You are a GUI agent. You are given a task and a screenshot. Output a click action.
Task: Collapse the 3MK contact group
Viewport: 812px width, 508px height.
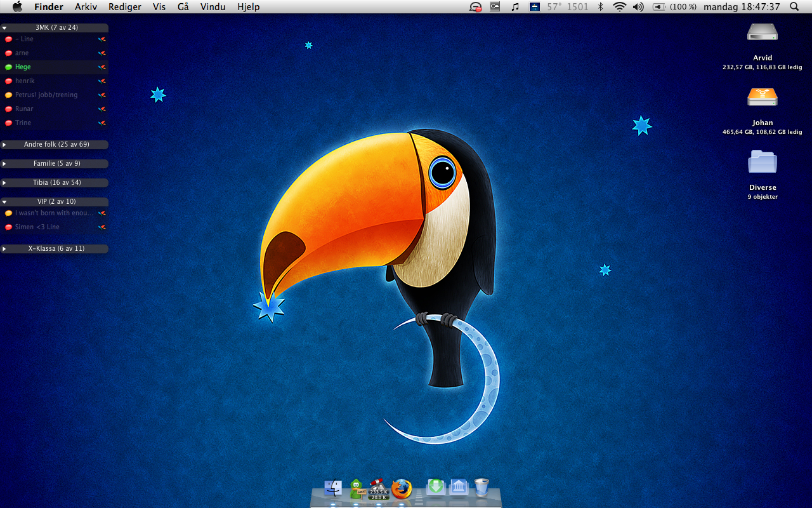pos(4,28)
